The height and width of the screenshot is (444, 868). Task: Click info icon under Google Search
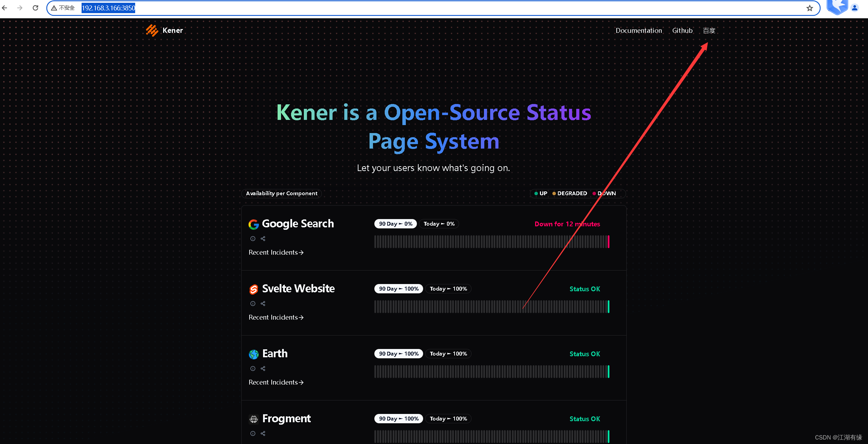tap(253, 239)
